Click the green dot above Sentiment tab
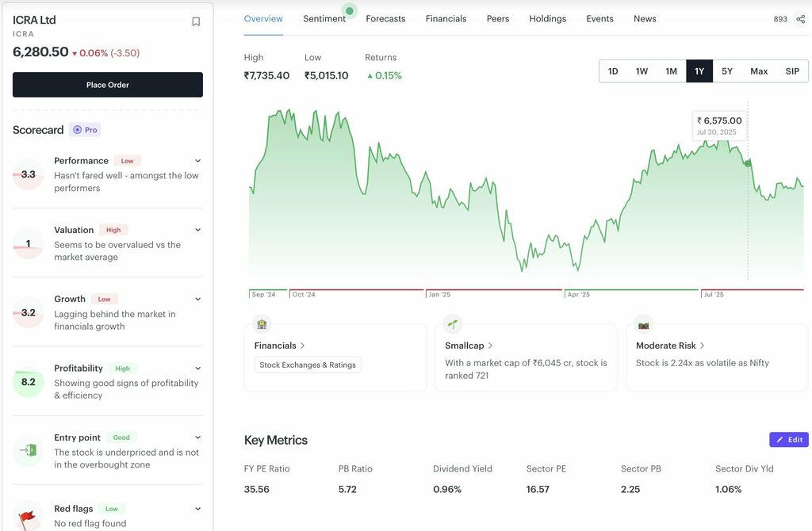812x531 pixels. 350,11
